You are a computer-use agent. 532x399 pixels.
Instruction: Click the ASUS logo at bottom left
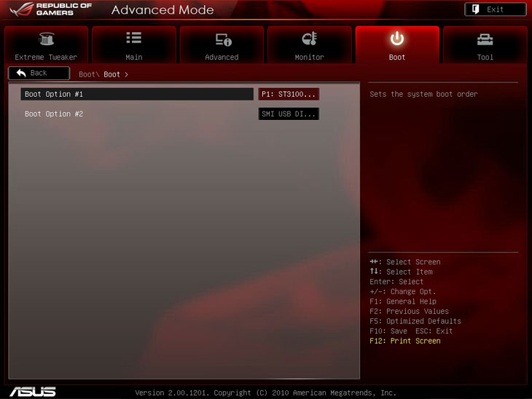tap(31, 391)
